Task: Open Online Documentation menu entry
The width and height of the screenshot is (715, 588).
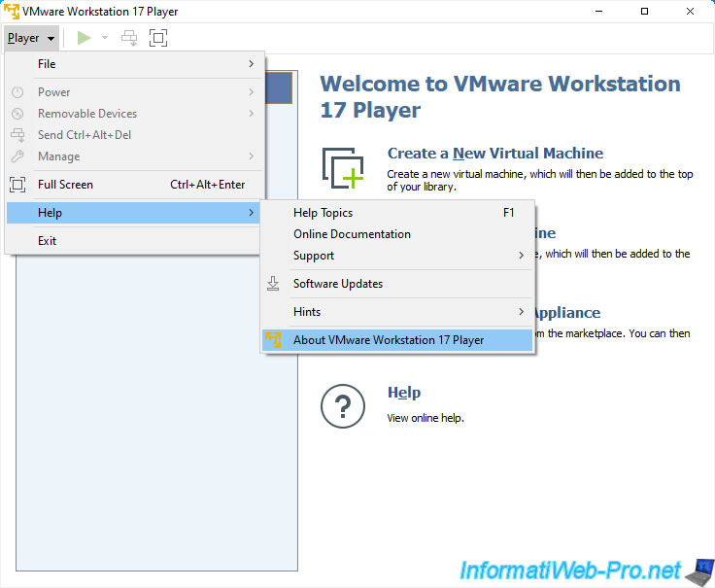Action: click(x=352, y=234)
